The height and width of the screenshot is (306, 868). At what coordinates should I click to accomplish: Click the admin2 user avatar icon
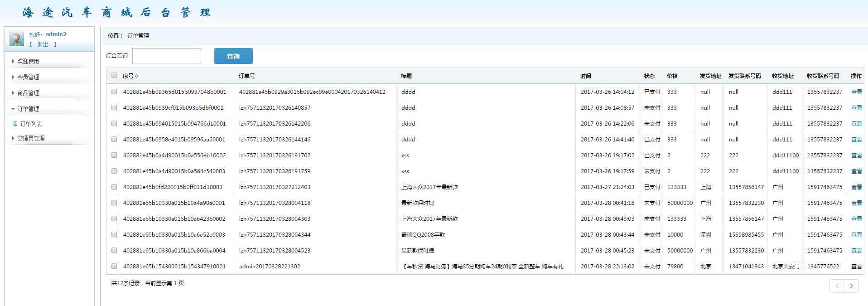point(17,39)
